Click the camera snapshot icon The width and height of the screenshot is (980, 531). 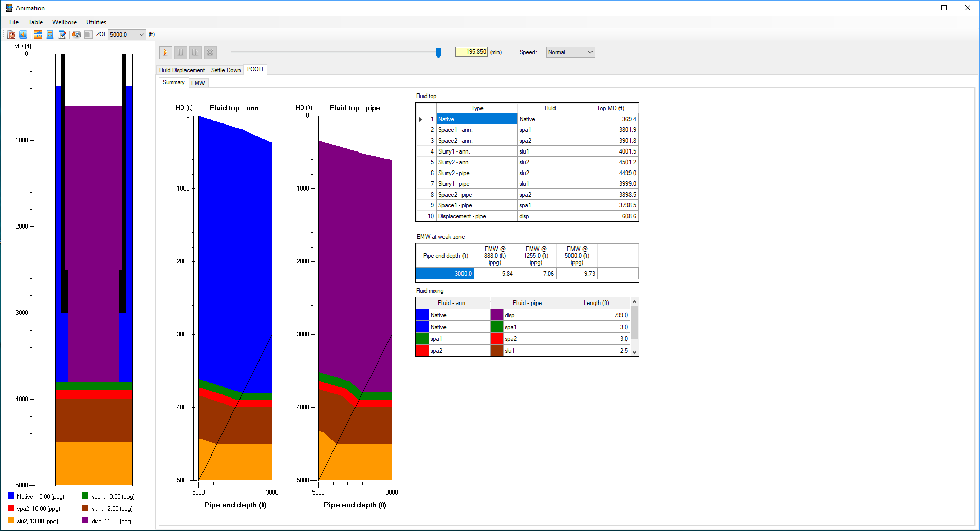77,34
